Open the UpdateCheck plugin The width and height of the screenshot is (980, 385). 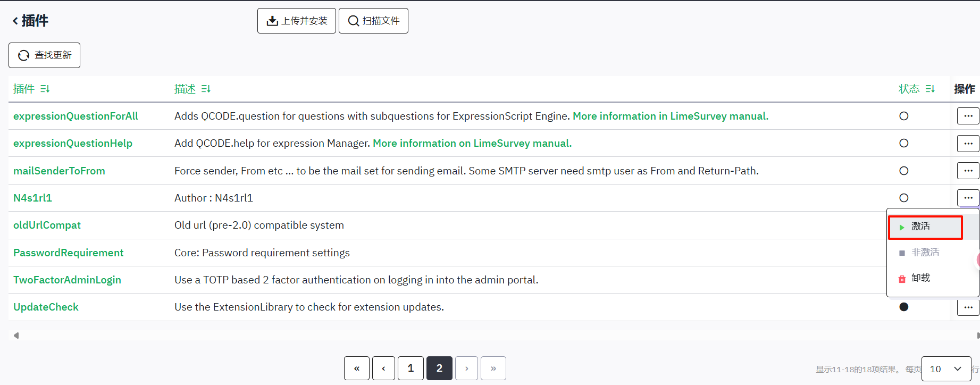click(x=46, y=307)
